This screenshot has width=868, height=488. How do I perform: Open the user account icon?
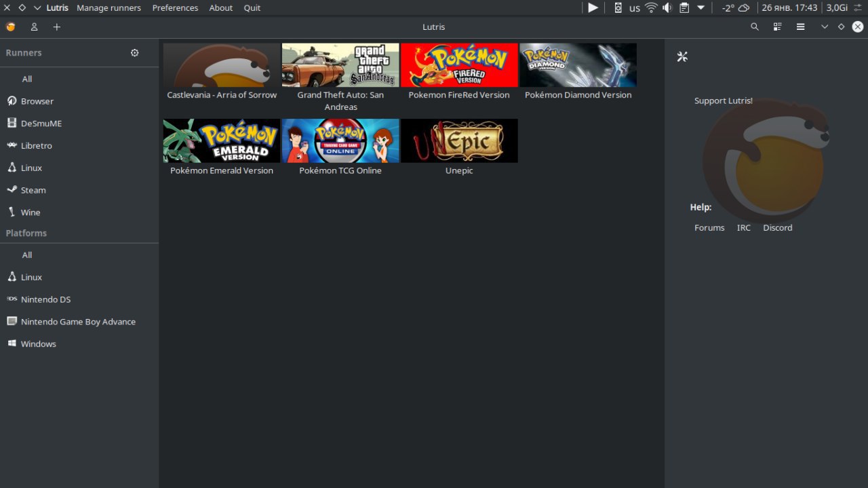click(x=34, y=27)
